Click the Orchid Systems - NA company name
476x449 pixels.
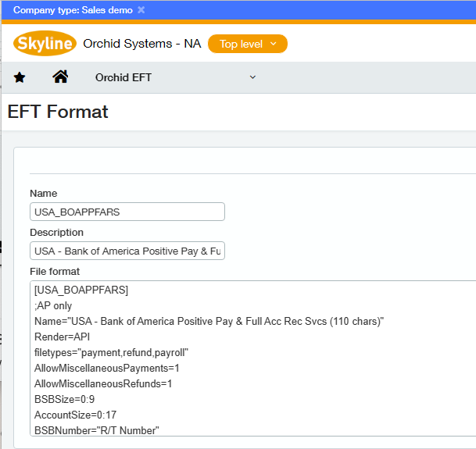tap(142, 44)
